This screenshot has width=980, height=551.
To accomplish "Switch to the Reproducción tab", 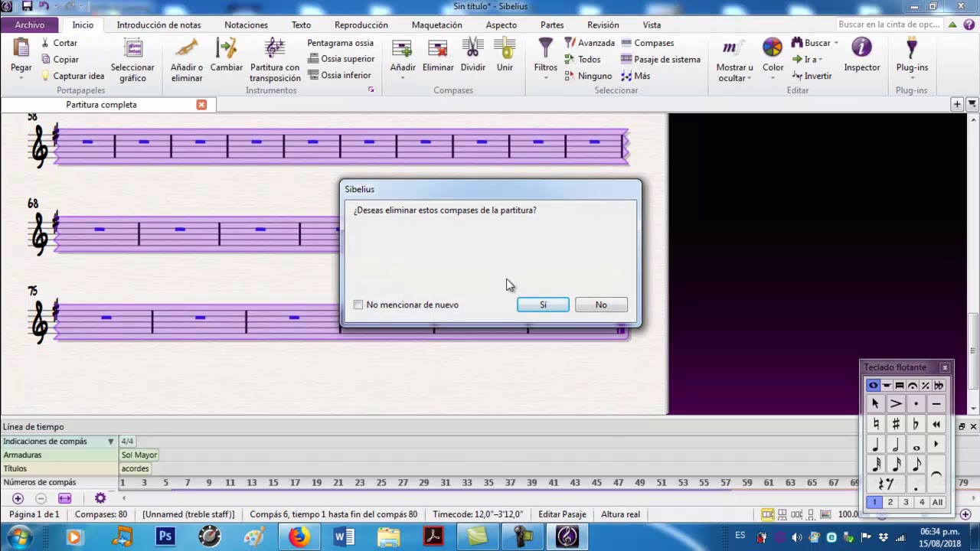I will coord(361,24).
